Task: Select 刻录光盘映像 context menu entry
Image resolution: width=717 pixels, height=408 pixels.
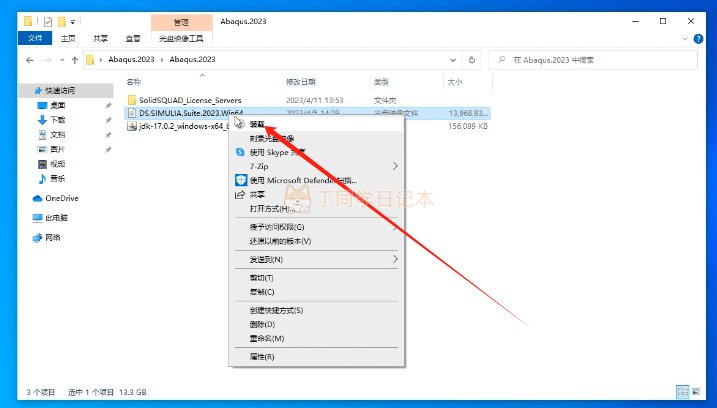Action: pyautogui.click(x=316, y=138)
